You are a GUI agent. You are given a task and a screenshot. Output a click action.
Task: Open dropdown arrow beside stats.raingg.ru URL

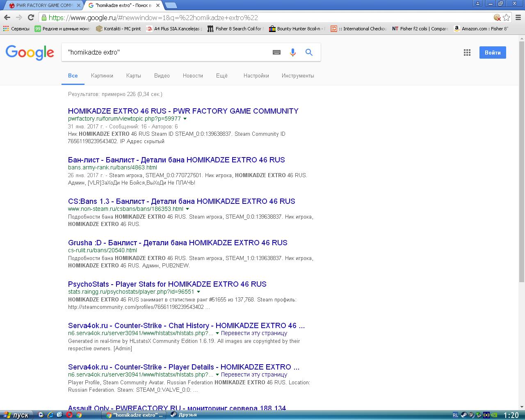199,292
